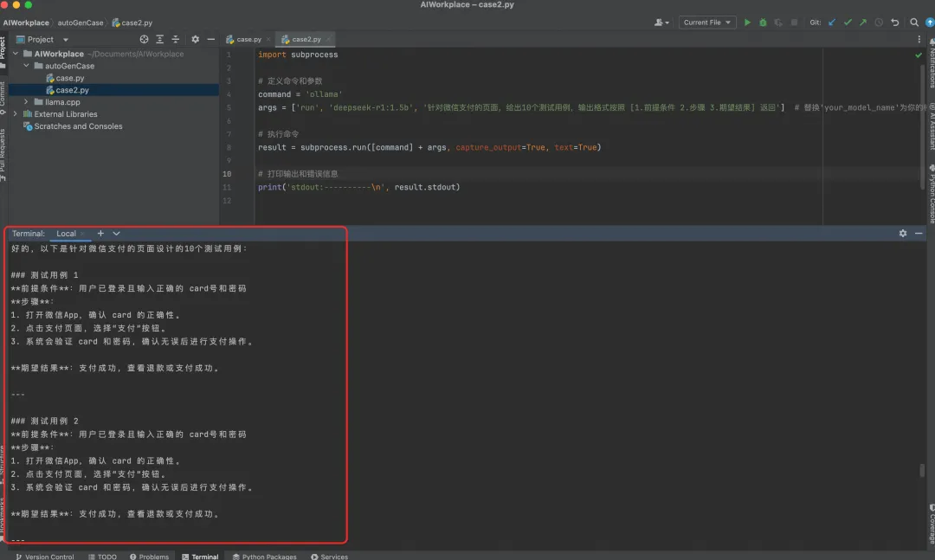
Task: Update project using blue Git arrow
Action: coord(832,23)
